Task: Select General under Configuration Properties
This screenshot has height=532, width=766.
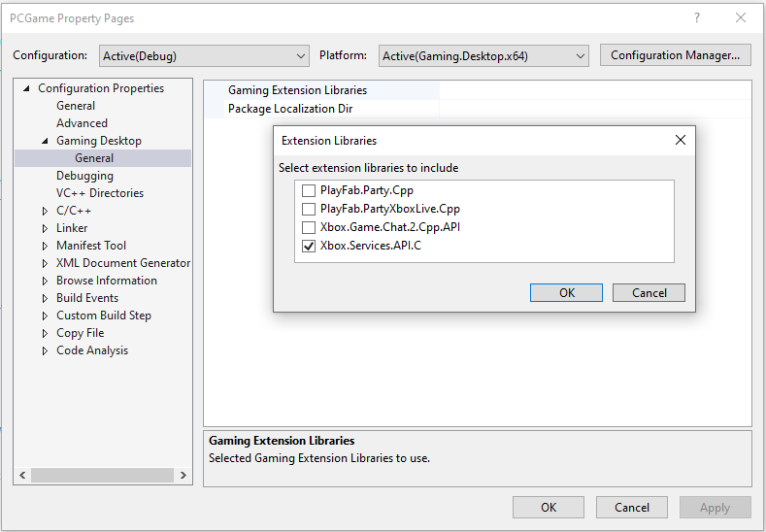Action: (x=76, y=106)
